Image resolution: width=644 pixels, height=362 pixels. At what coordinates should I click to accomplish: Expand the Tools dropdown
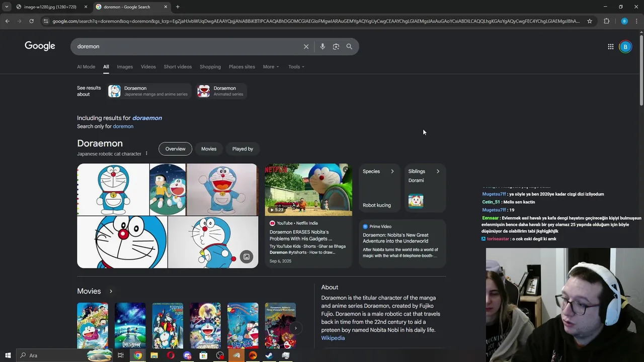(296, 67)
